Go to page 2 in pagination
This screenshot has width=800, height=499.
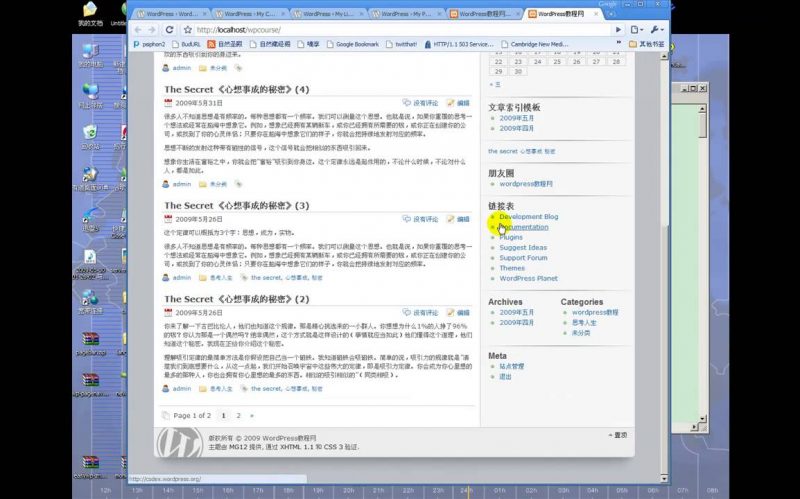click(x=238, y=415)
